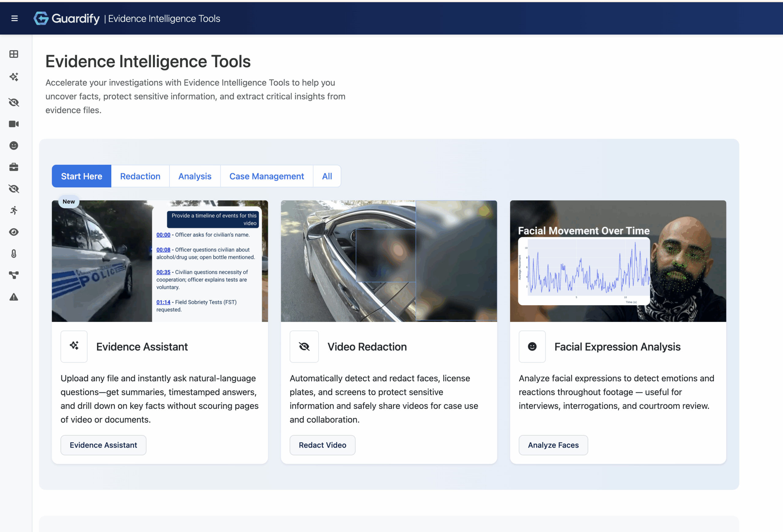Select the Case Management tab

pyautogui.click(x=266, y=176)
